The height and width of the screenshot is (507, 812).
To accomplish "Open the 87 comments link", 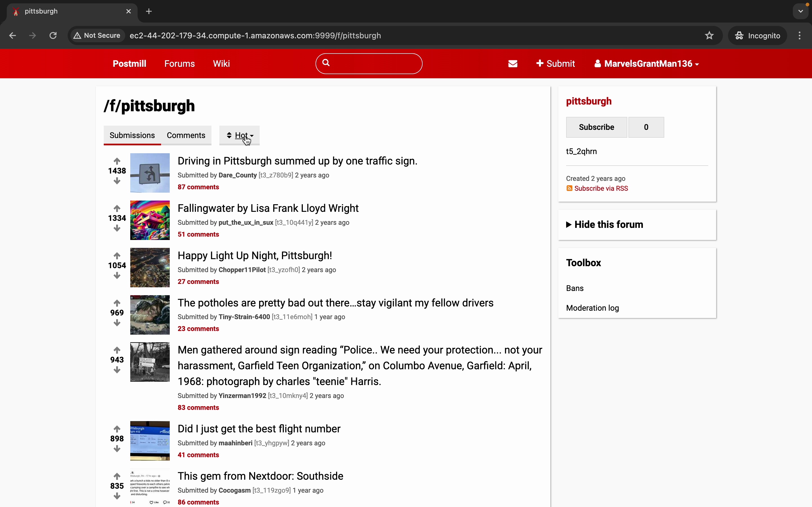I will pyautogui.click(x=198, y=187).
